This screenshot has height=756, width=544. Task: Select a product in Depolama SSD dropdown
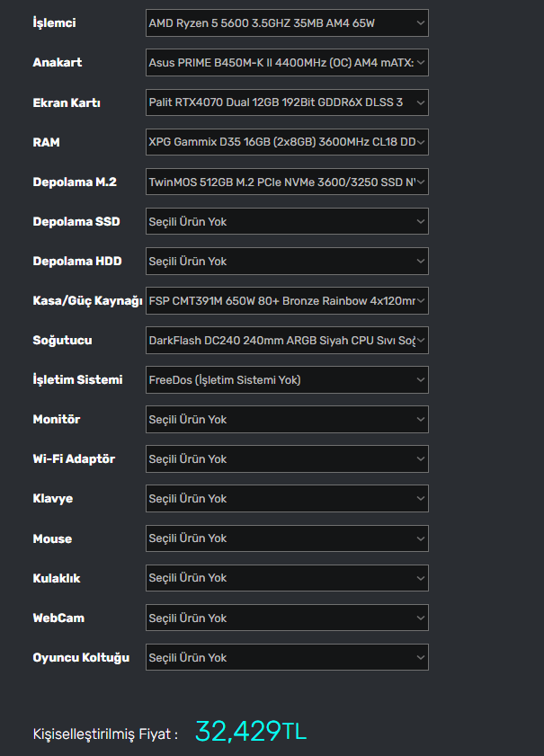coord(286,221)
